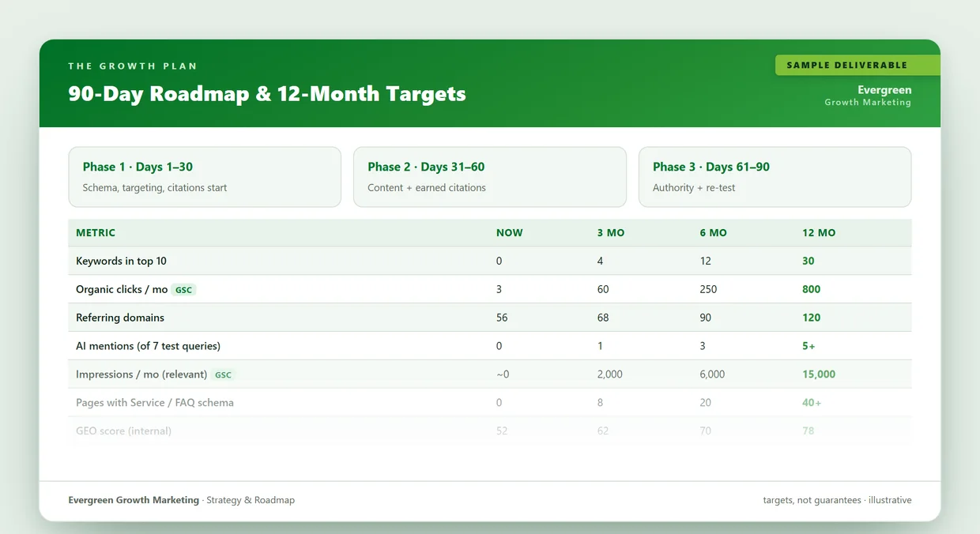Select the Phase 1 · Days 1–30 card
Screen dimensions: 980x534
click(205, 177)
